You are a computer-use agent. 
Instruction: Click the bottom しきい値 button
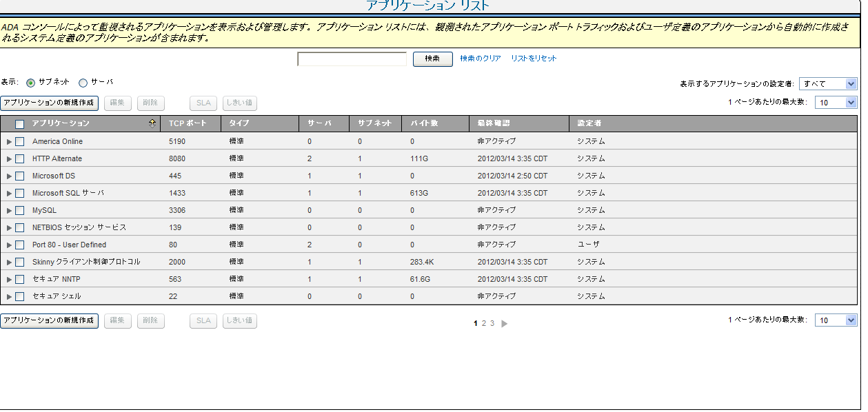pyautogui.click(x=240, y=321)
